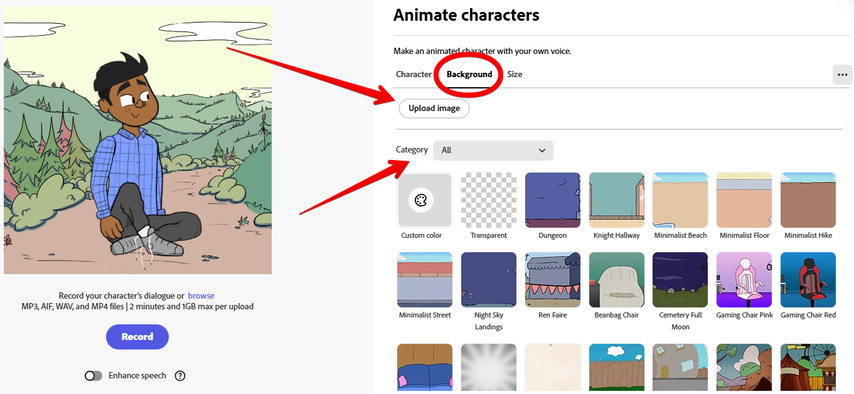Click the Enhance speech help icon

180,375
